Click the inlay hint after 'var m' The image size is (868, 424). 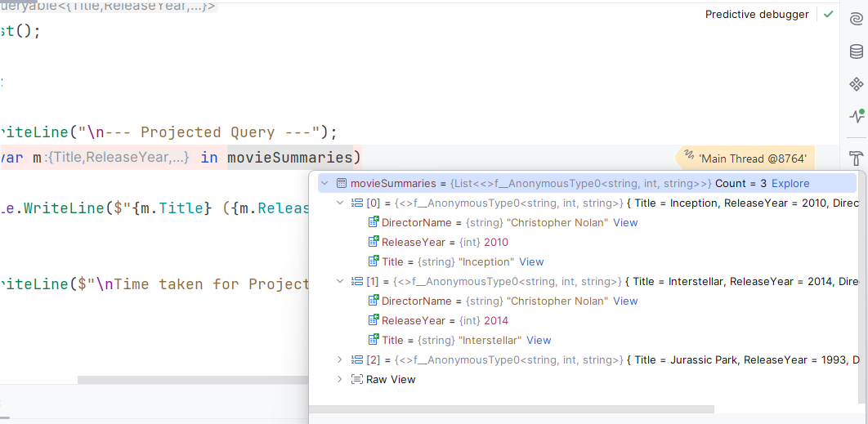click(x=119, y=158)
